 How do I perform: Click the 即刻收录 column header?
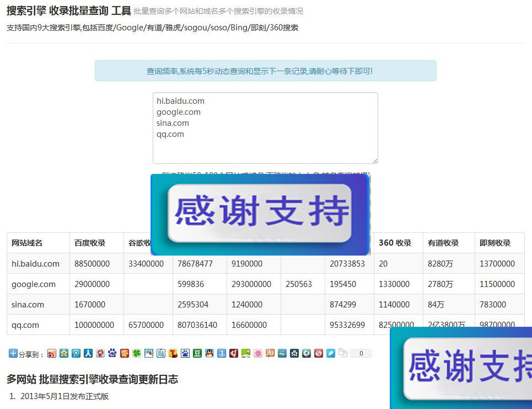tap(495, 243)
